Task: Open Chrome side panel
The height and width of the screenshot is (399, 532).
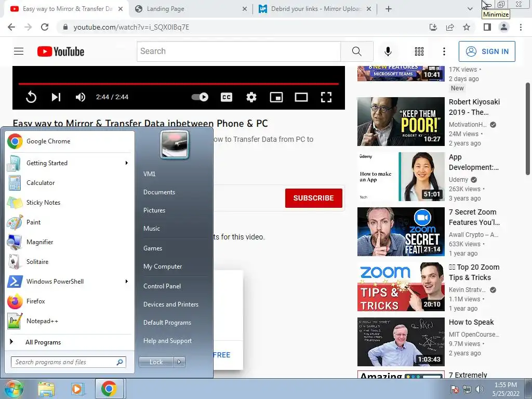Action: (487, 27)
